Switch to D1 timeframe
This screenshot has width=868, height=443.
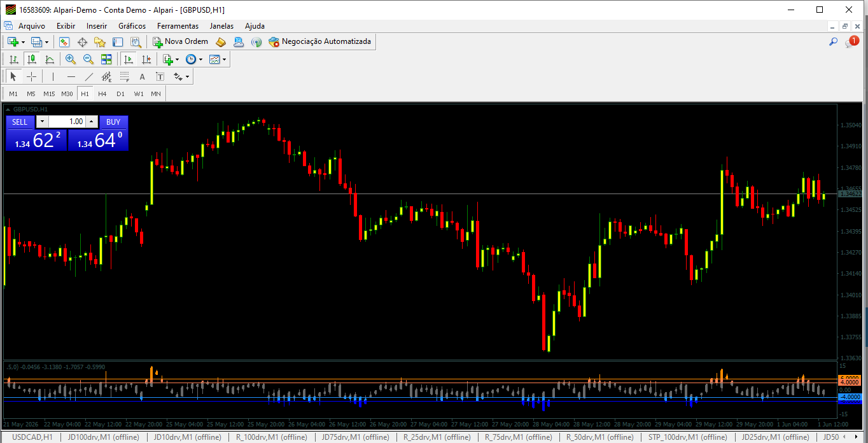point(120,94)
